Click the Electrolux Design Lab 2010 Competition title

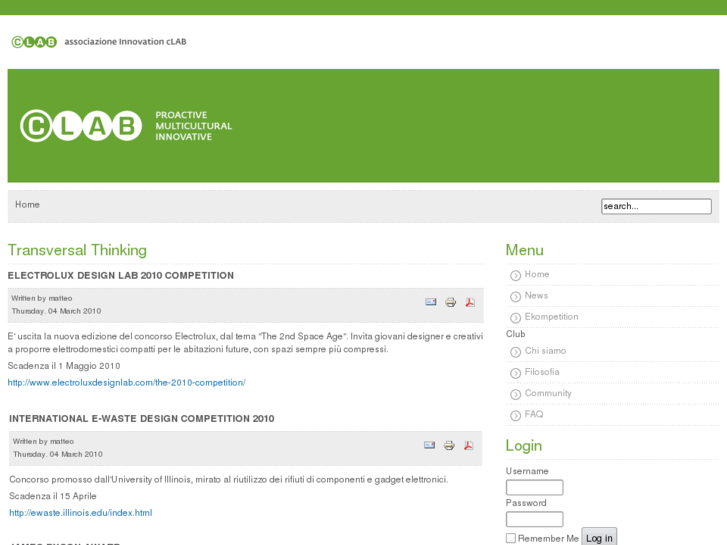pyautogui.click(x=121, y=276)
